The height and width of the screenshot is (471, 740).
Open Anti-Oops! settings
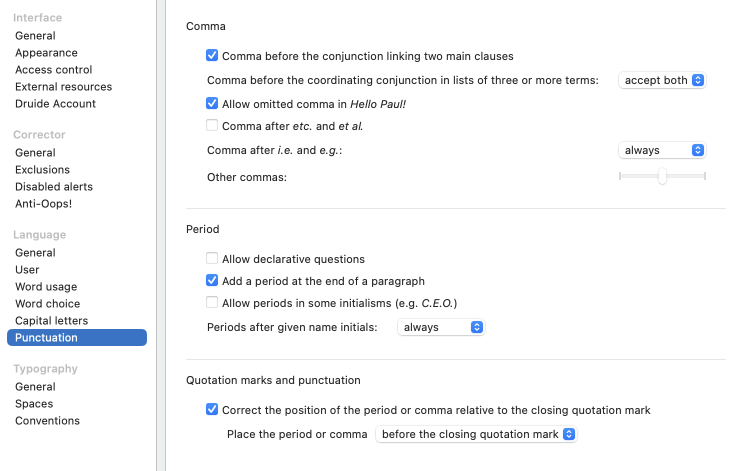click(43, 204)
